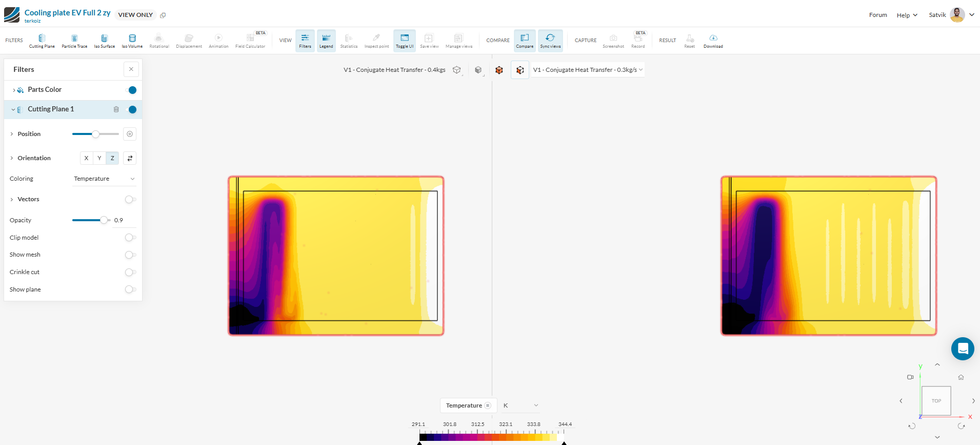This screenshot has width=980, height=445.
Task: Click the Particle Trace tool icon
Action: 74,40
